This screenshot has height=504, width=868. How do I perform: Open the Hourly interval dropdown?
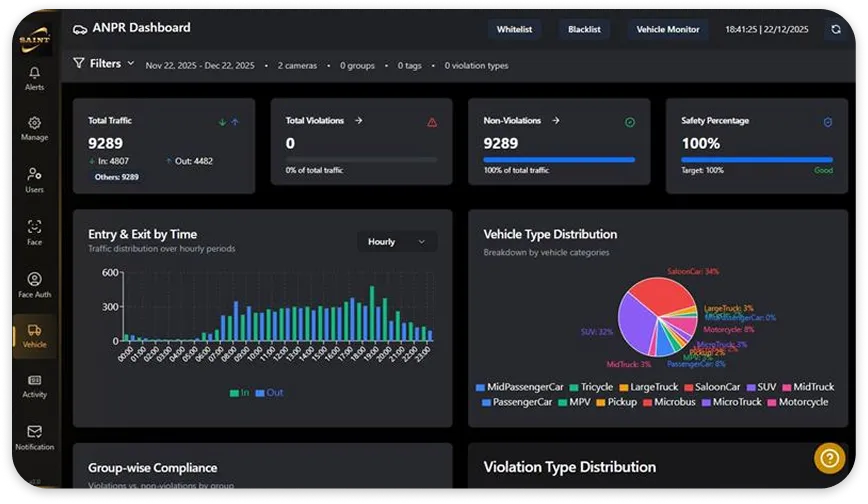396,242
